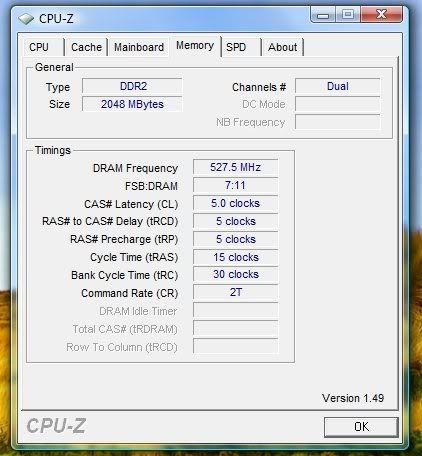Click the Bank Cycle Time (tRC) label
Screen dimensions: 422x456
point(125,275)
